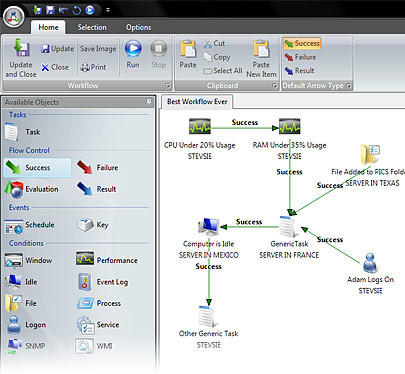
Task: Run the workflow with the Run button
Action: [133, 54]
